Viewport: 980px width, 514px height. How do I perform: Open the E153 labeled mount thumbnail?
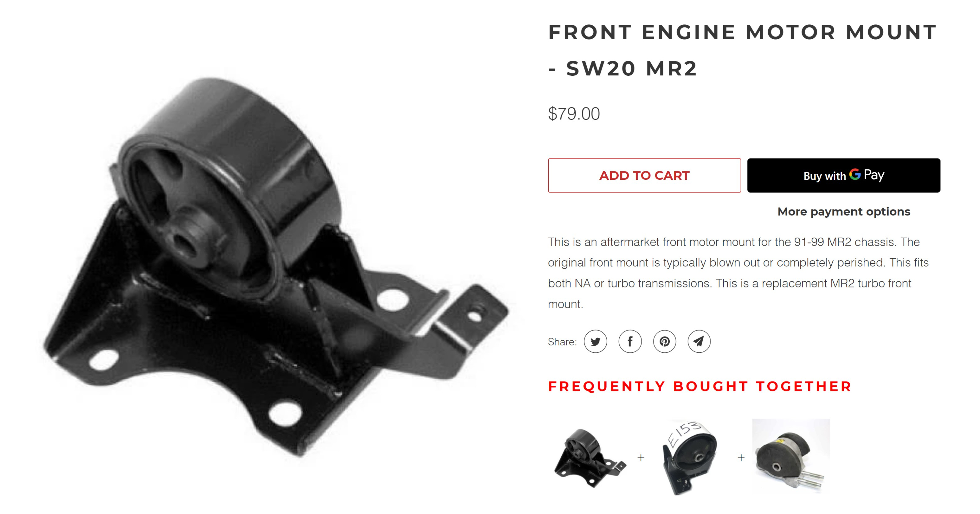click(x=690, y=458)
